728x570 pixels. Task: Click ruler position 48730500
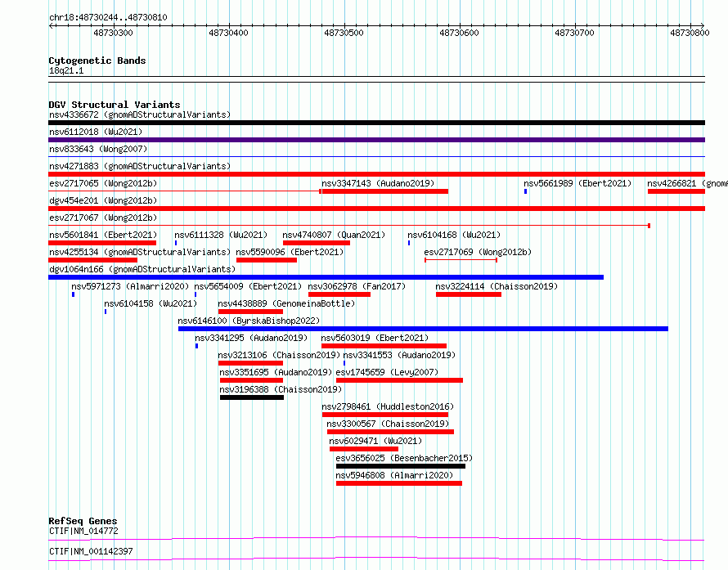[344, 33]
